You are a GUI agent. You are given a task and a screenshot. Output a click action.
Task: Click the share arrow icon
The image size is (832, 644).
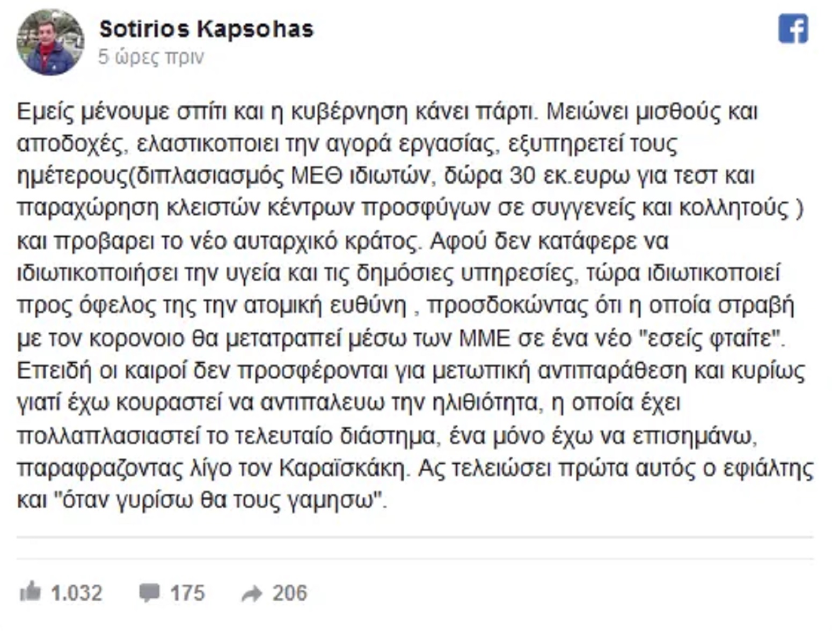click(x=252, y=594)
